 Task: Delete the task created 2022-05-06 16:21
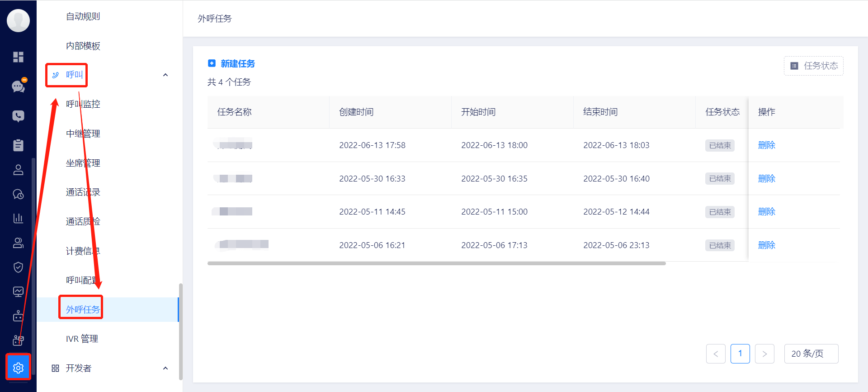point(767,245)
